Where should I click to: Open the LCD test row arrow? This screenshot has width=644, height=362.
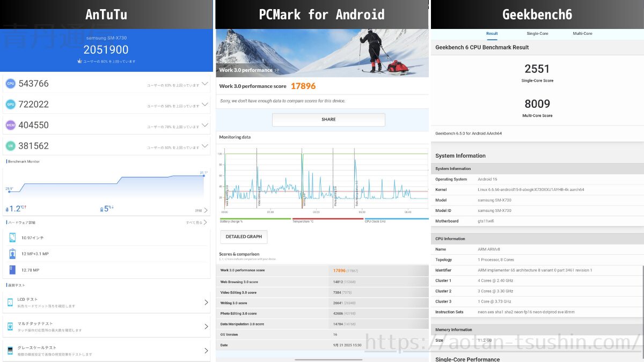click(x=206, y=302)
